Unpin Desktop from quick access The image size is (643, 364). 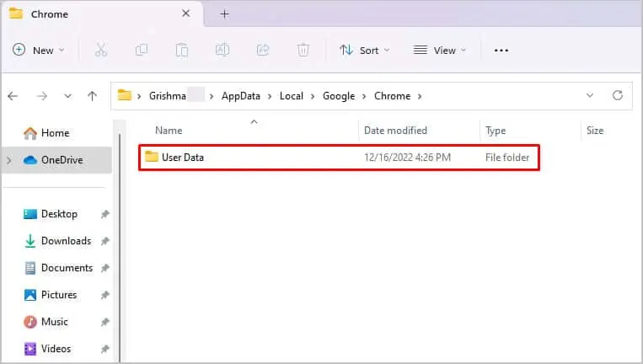coord(105,214)
